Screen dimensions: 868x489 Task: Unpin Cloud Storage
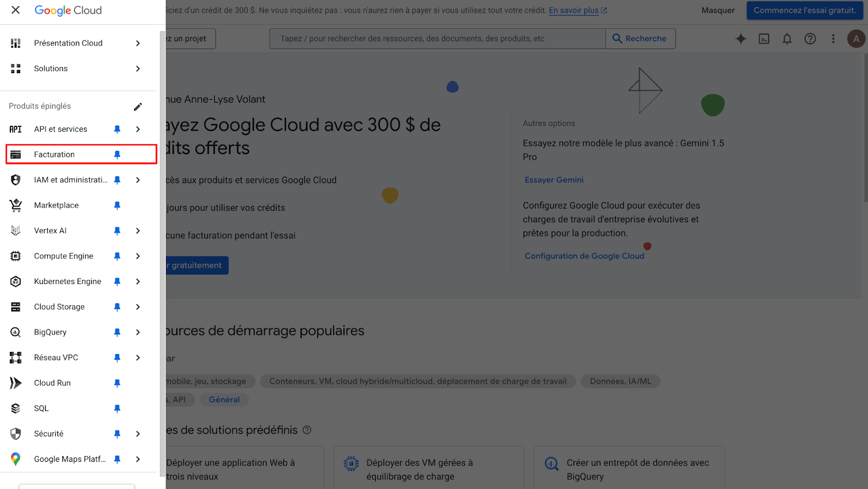tap(117, 307)
